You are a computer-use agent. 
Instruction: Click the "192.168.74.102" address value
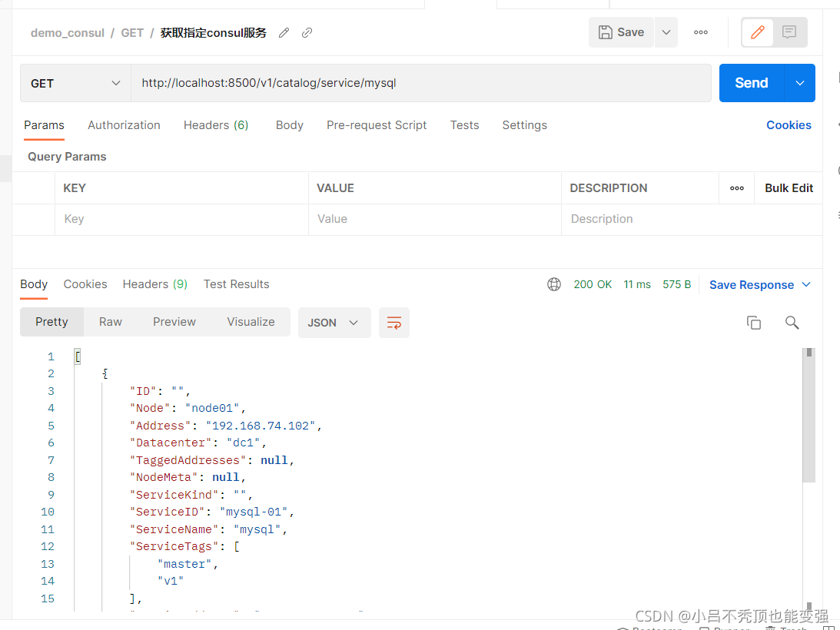point(261,426)
